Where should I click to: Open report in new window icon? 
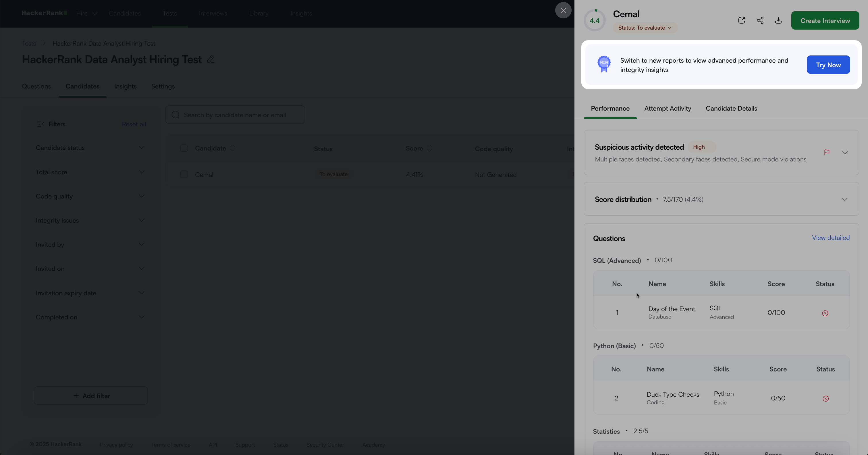741,21
